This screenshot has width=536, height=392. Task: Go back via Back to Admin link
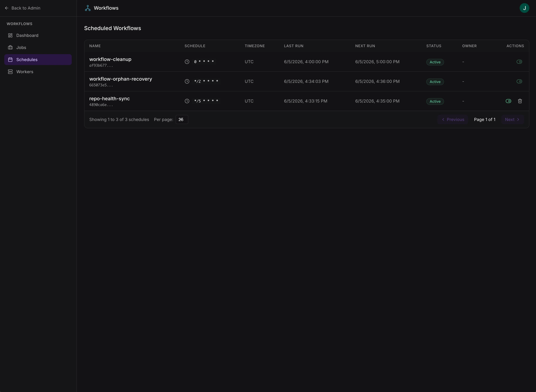tap(23, 8)
